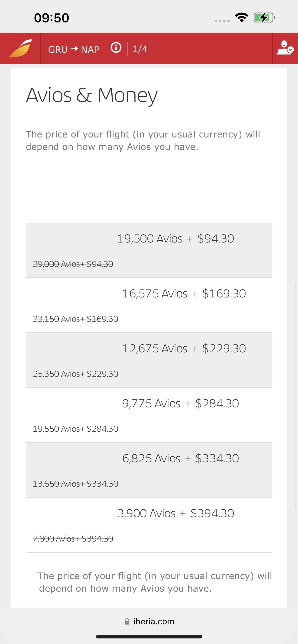298x644 pixels.
Task: Tap the iberia.com address bar
Action: (x=149, y=621)
